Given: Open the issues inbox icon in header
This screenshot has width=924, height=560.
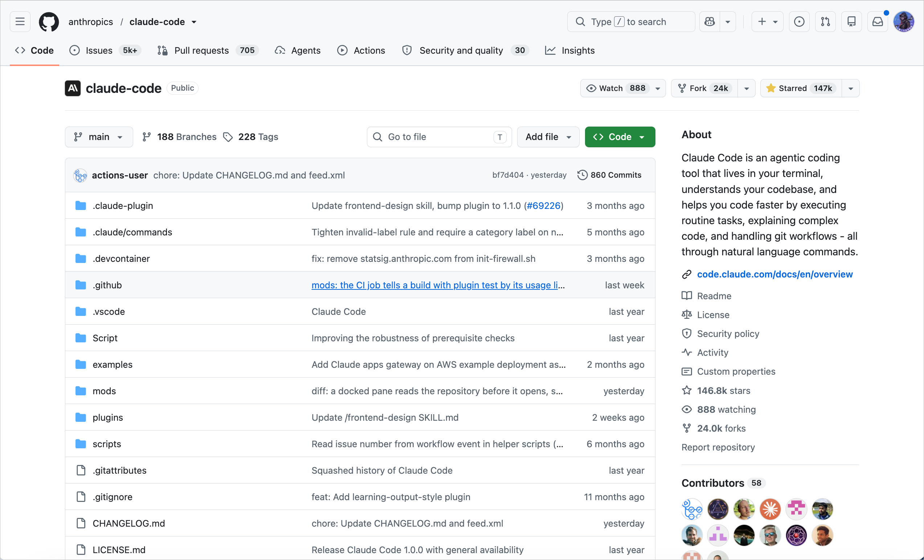Looking at the screenshot, I should click(799, 22).
